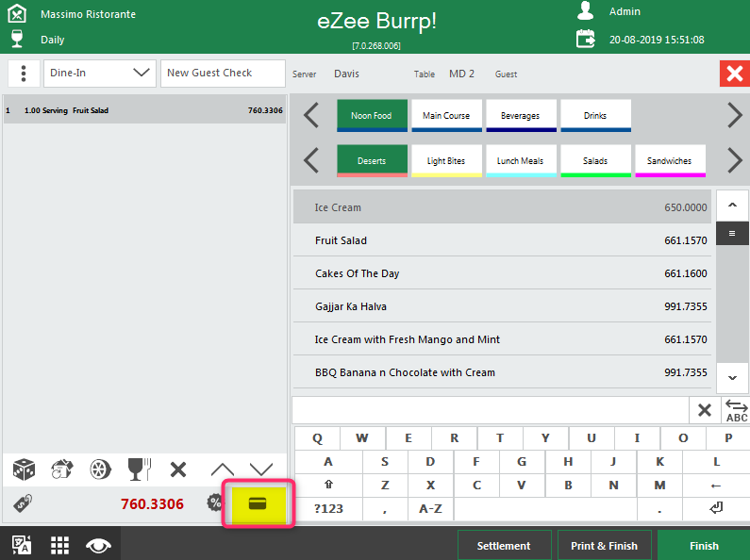Go to next menu groups with right arrow
Image resolution: width=750 pixels, height=560 pixels.
pyautogui.click(x=735, y=115)
